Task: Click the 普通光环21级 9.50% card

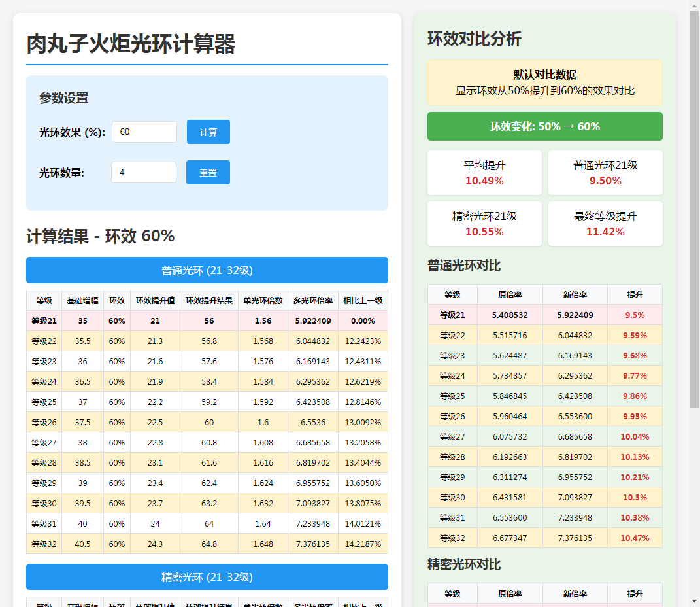Action: [605, 173]
